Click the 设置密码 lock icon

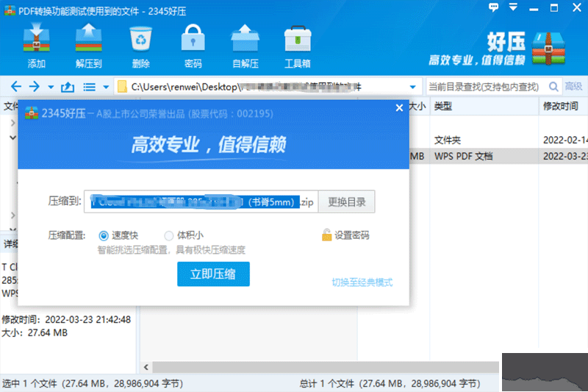(326, 235)
